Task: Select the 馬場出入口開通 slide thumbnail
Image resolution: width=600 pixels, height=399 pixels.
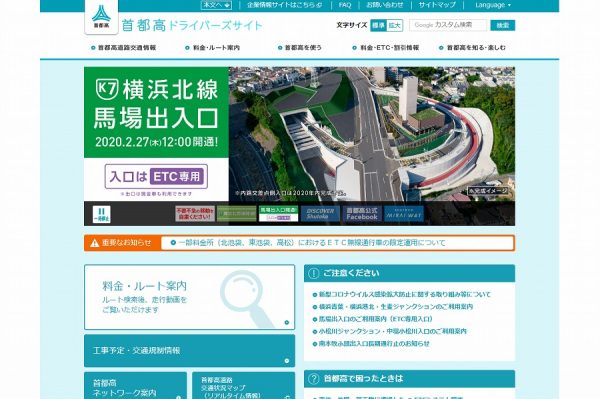Action: pos(278,214)
